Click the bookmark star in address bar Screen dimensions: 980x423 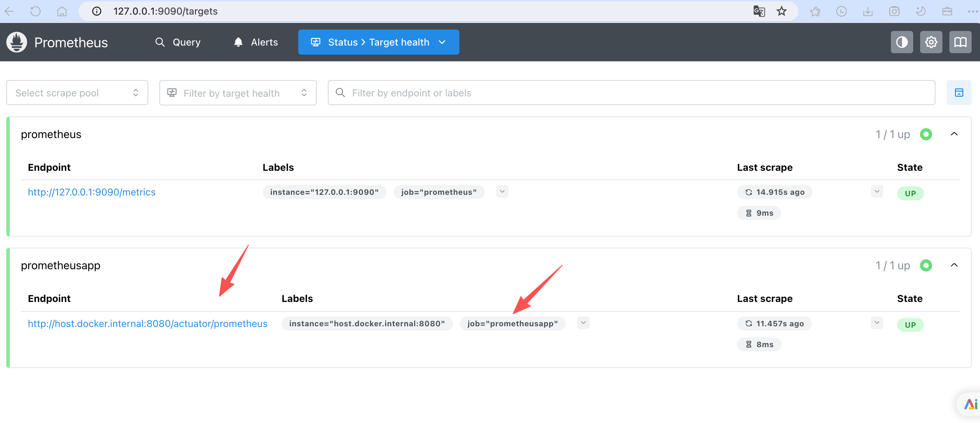[x=781, y=11]
